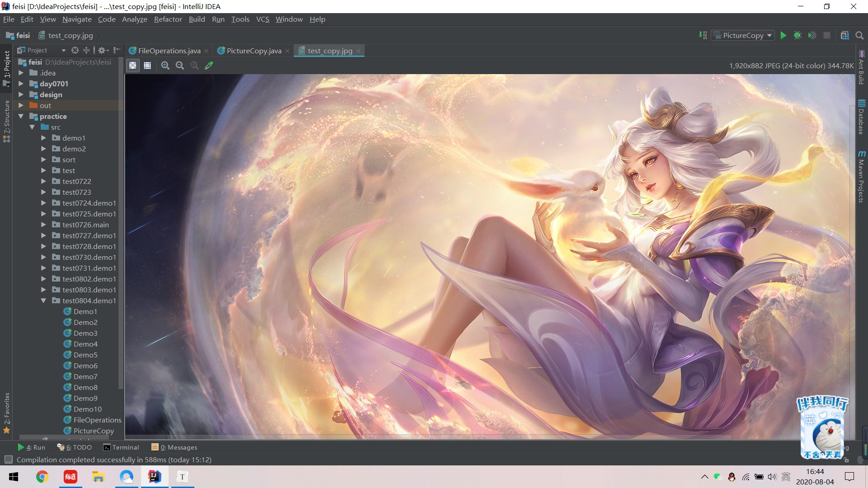Screen dimensions: 868x488
Task: Click the Zoom In image icon
Action: 165,66
